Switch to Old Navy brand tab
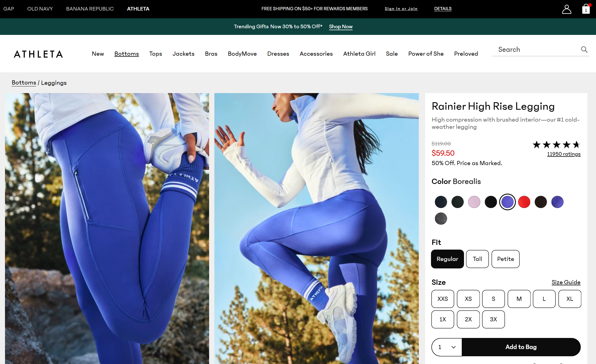The height and width of the screenshot is (364, 596). tap(40, 9)
